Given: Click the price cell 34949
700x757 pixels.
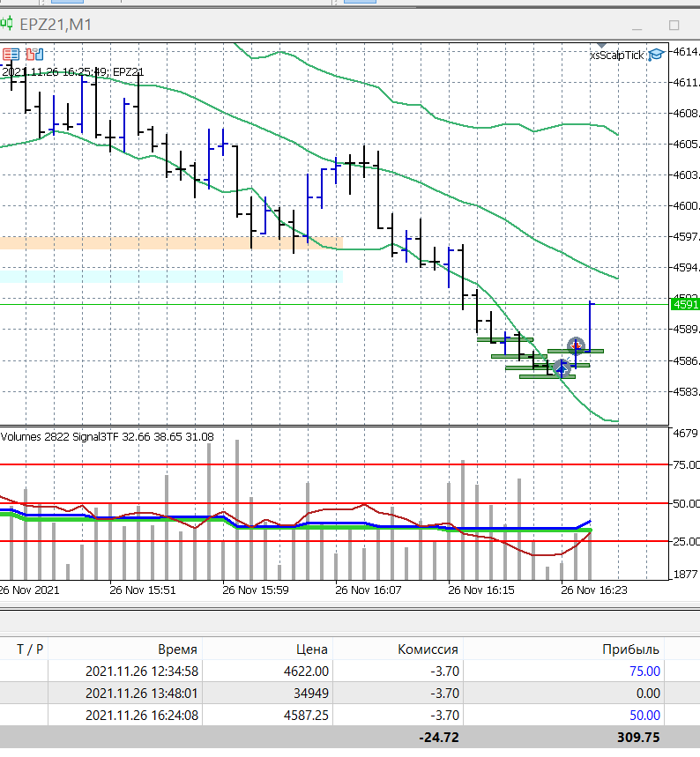Looking at the screenshot, I should pos(311,694).
